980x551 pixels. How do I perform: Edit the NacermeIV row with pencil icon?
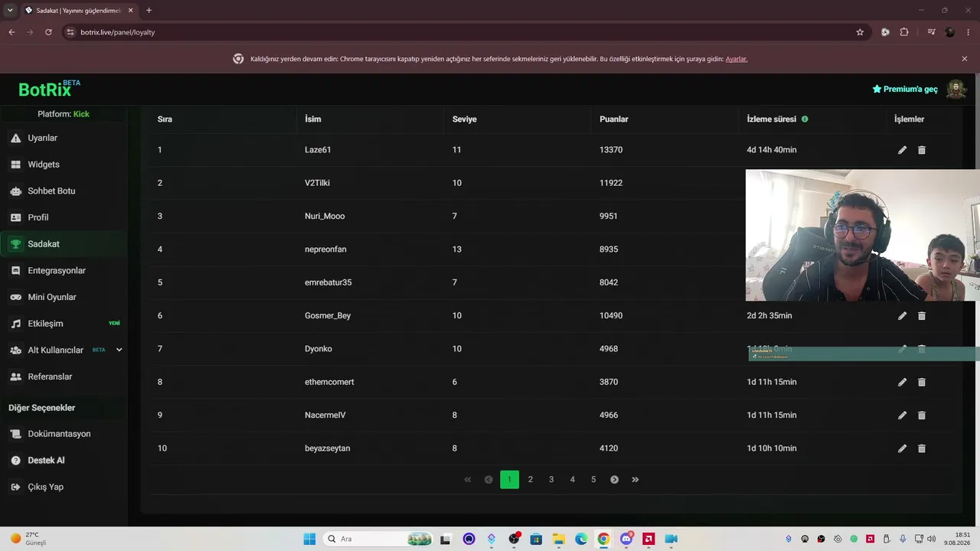pos(902,416)
